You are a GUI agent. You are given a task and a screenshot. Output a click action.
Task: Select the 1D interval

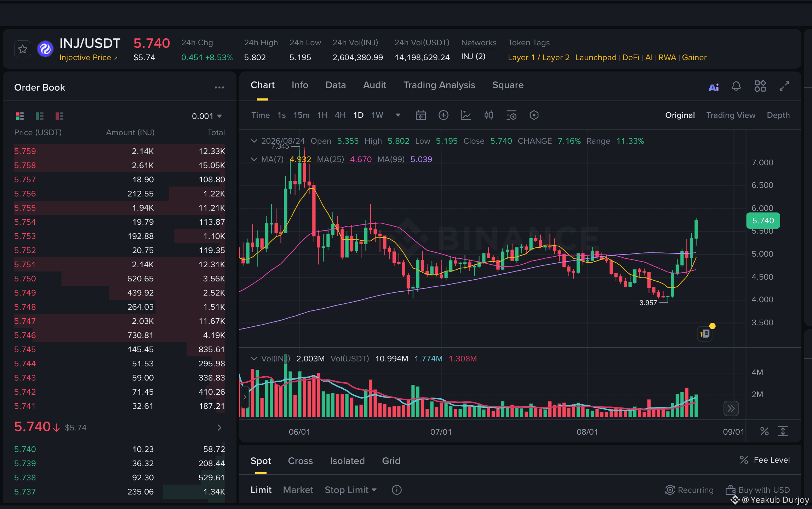pos(359,115)
